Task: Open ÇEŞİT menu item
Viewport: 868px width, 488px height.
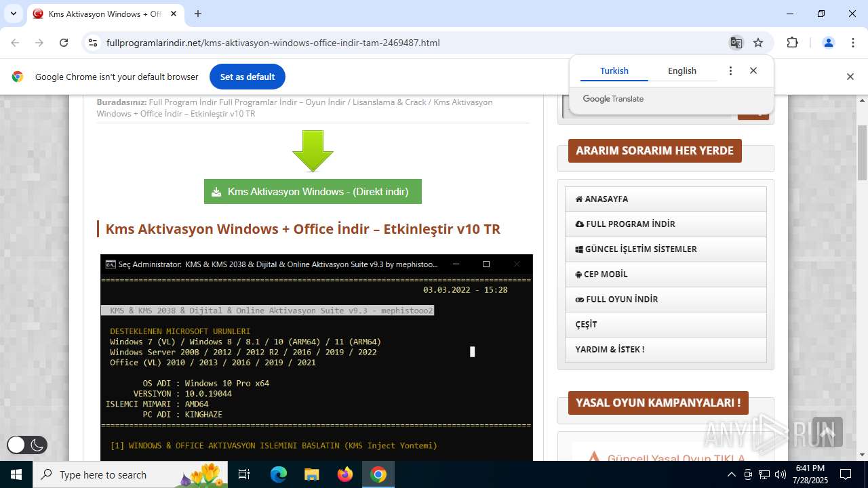Action: point(665,325)
